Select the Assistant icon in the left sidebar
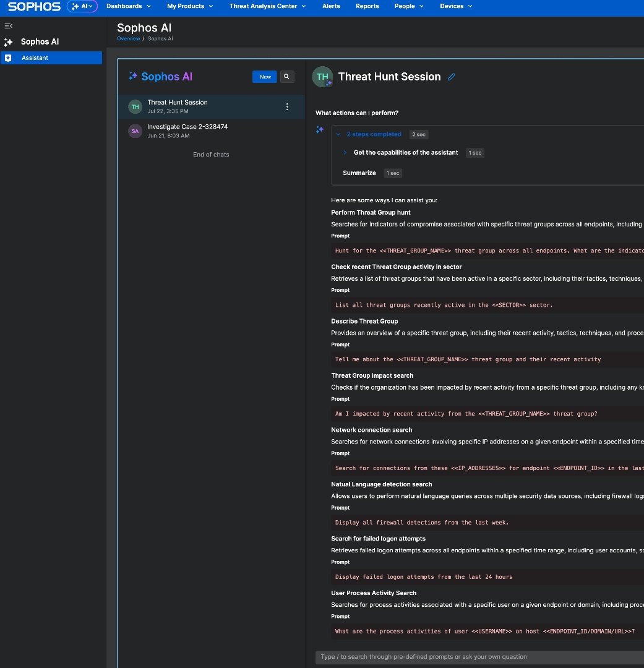Viewport: 644px width, 668px height. (7, 58)
